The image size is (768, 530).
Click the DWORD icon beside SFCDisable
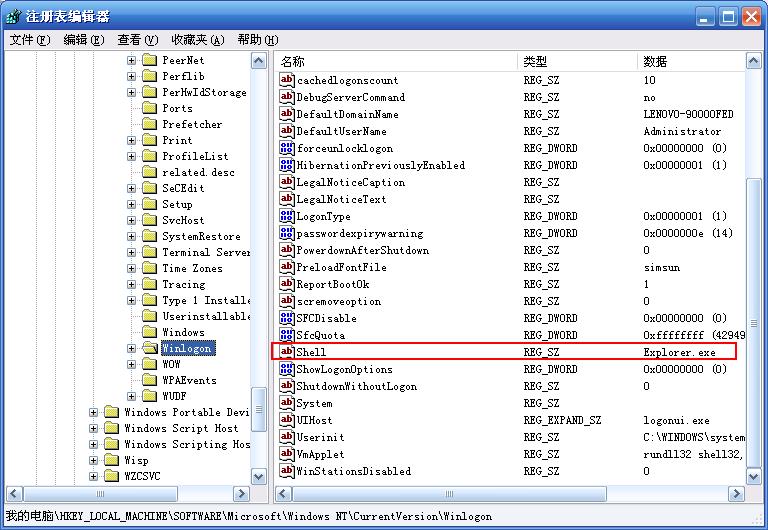coord(287,318)
